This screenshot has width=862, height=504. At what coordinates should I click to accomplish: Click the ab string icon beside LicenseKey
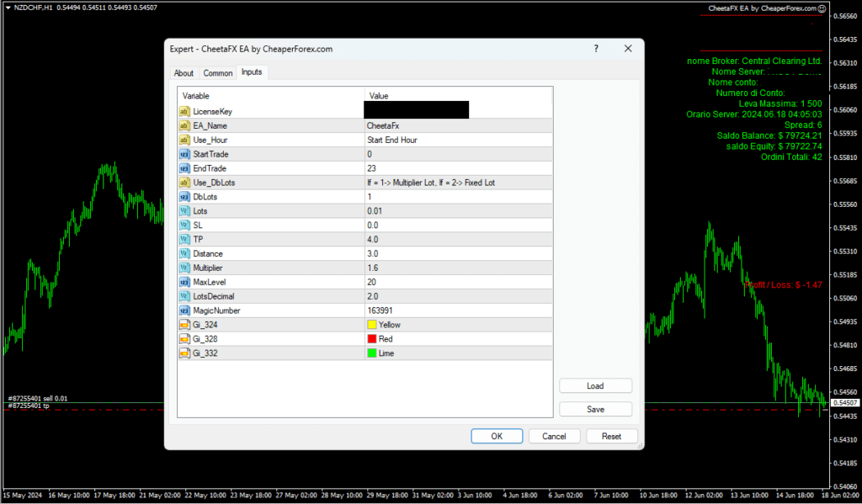click(x=184, y=111)
